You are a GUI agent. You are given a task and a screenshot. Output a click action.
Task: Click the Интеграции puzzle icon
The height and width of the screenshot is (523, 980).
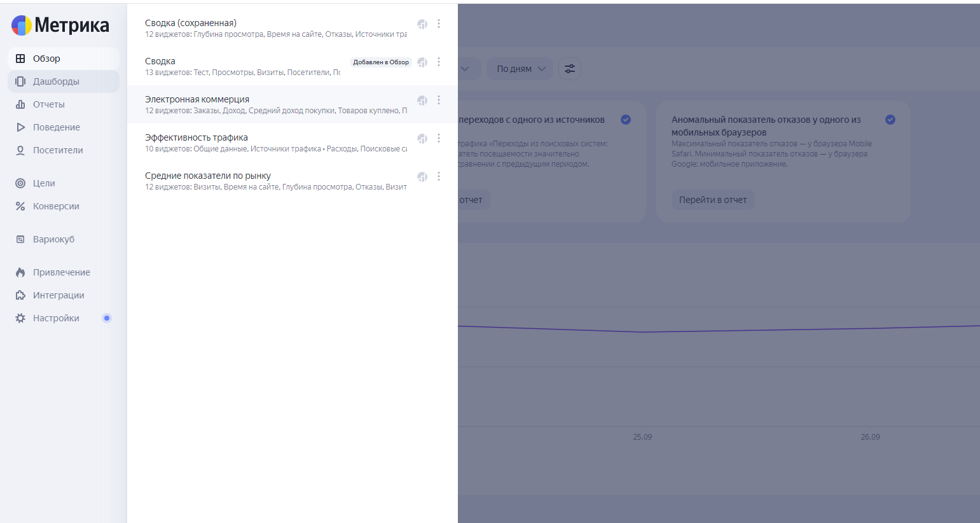(20, 295)
